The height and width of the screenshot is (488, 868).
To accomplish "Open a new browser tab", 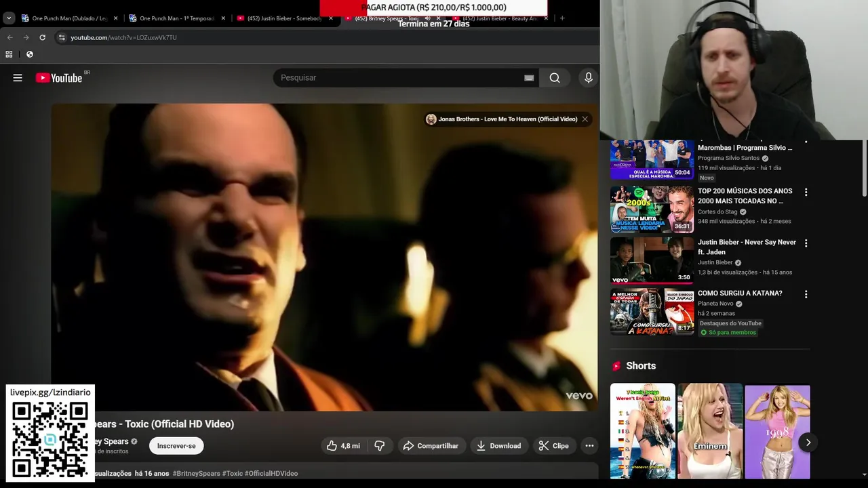I will pos(562,18).
